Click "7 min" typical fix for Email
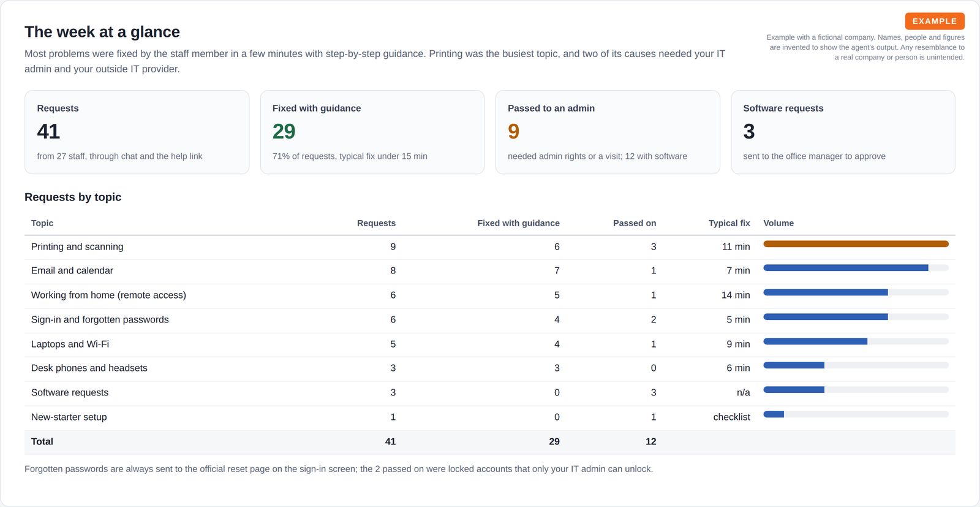This screenshot has height=507, width=980. coord(738,270)
